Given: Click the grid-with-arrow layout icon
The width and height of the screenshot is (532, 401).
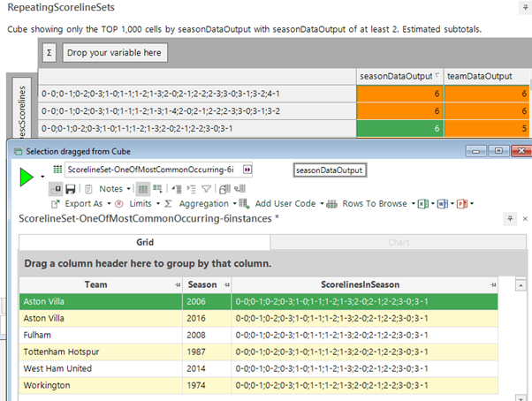Looking at the screenshot, I should click(158, 189).
